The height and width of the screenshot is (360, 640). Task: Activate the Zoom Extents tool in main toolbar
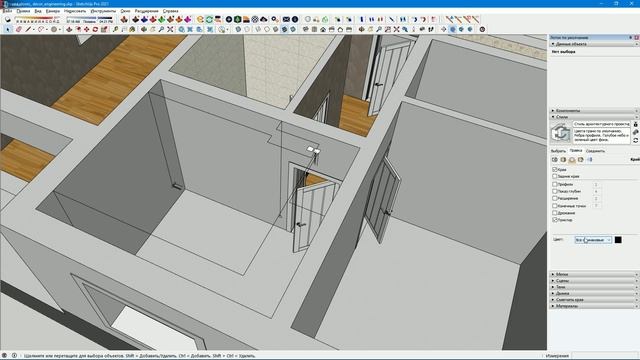coord(170,29)
